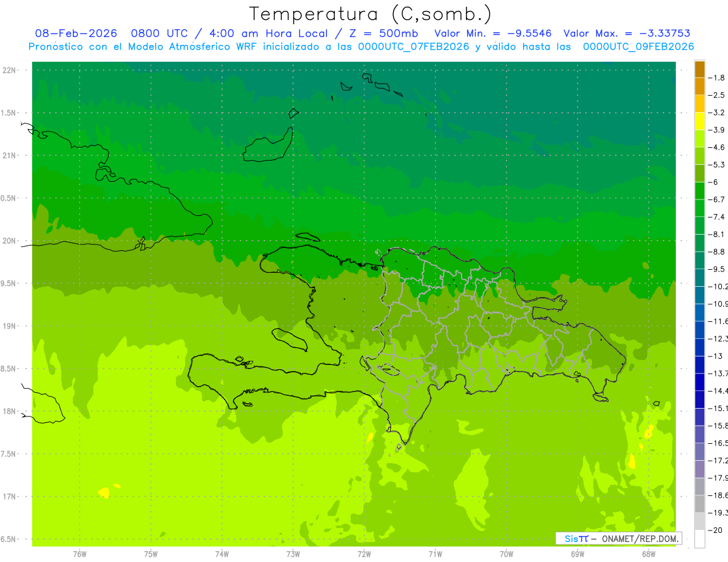
Task: Click the colorbar label "-14.4"
Action: 718,390
